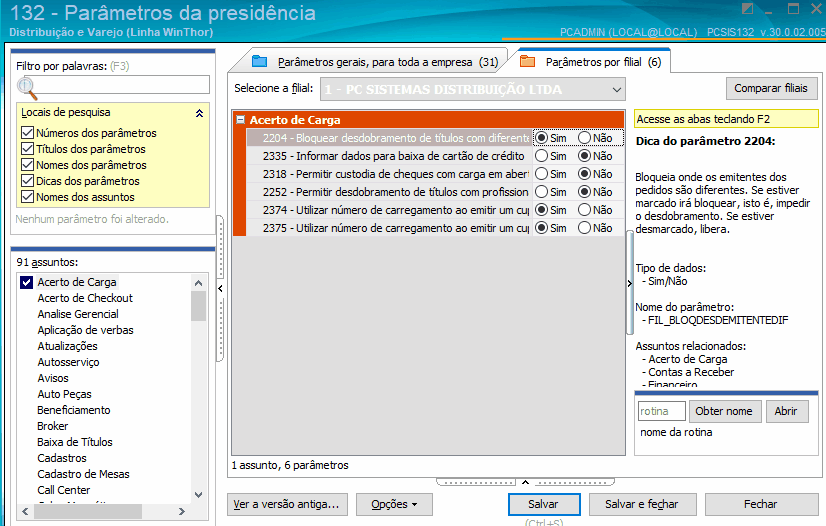
Task: Click Salvar e fechar button
Action: [642, 504]
